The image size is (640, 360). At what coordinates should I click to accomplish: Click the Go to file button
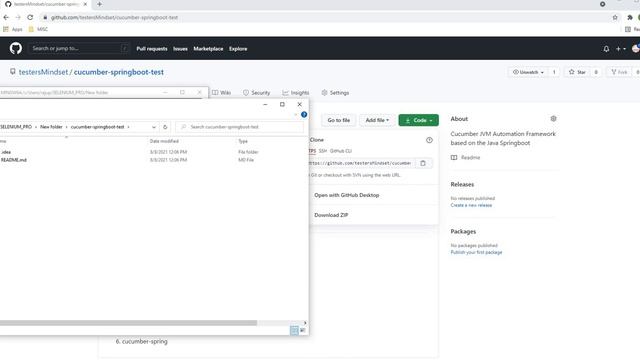[339, 120]
